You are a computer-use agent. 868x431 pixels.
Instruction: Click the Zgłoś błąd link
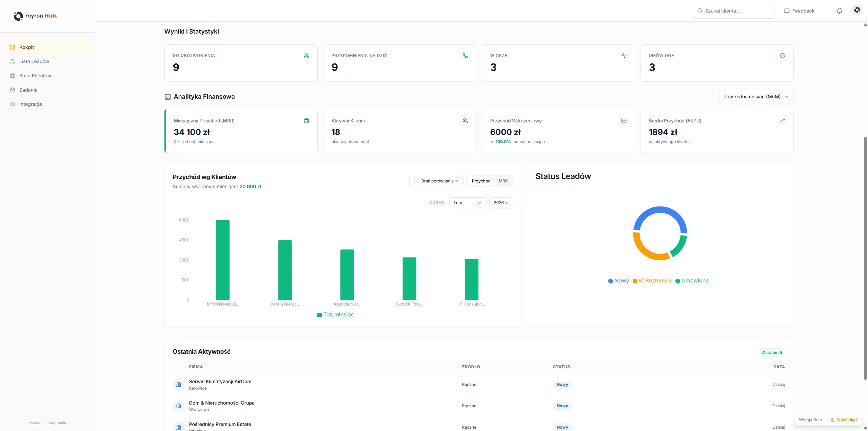coord(844,420)
